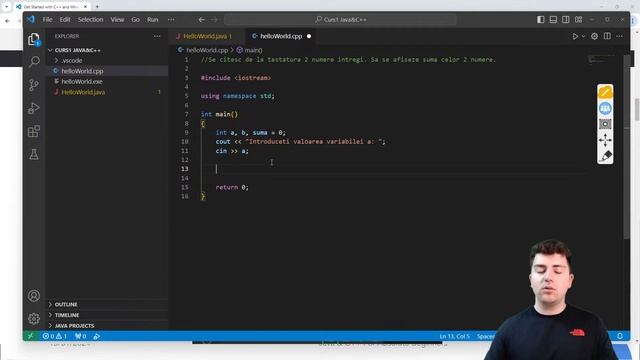Open forwarded ports status item
Viewport: 640px width, 360px height.
point(80,336)
